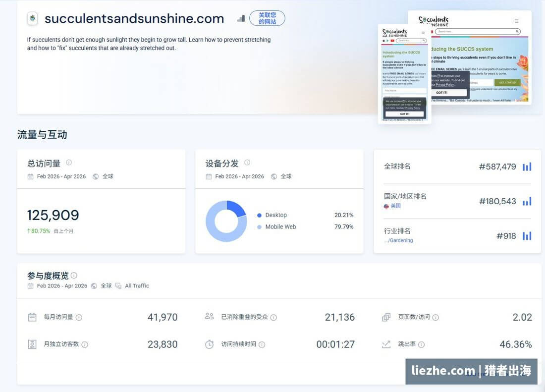Open the info icon beside 每月访问量

coord(79,317)
